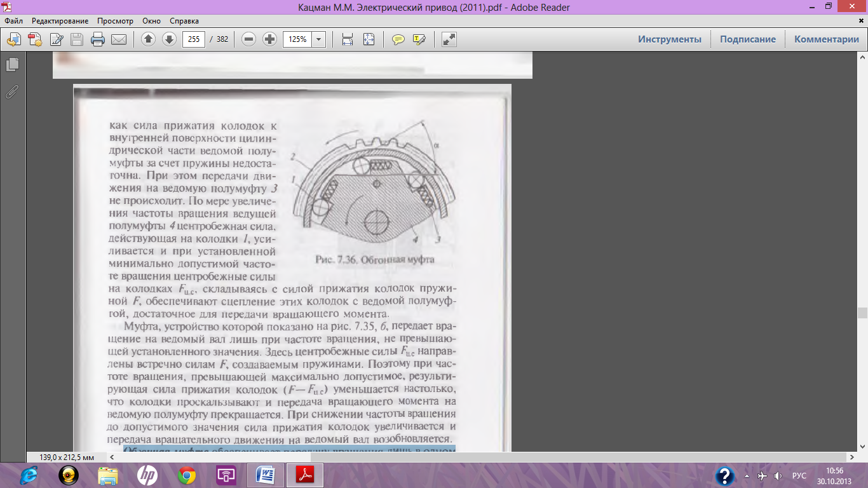
Task: Click the РУС input language indicator
Action: point(799,476)
